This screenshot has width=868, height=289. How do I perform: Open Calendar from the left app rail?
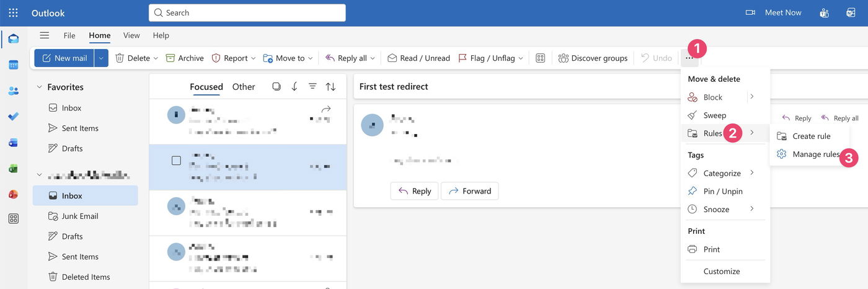click(13, 64)
